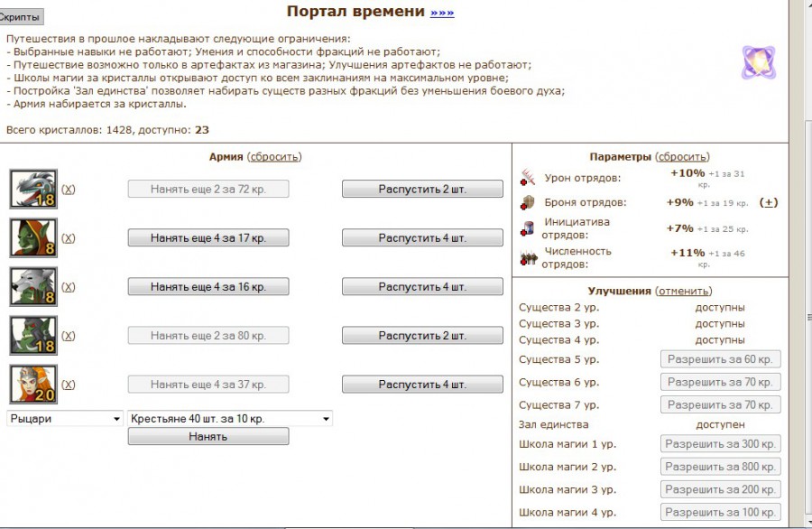Open the Рыцари faction dropdown
This screenshot has height=529, width=812.
65,419
